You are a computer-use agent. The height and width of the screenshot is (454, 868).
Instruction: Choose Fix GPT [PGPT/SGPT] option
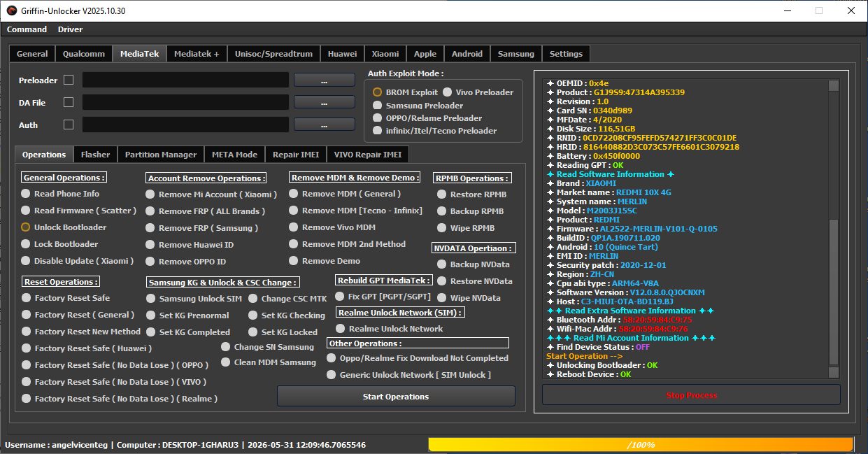click(383, 297)
